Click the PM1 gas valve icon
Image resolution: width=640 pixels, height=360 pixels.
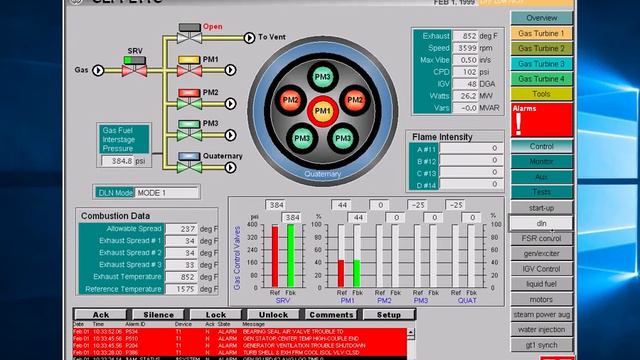coord(189,67)
